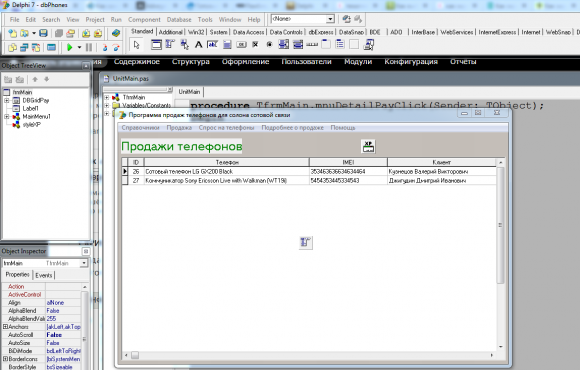The image size is (580, 370).
Task: Select the Label component icon (letter A)
Action: (x=199, y=45)
